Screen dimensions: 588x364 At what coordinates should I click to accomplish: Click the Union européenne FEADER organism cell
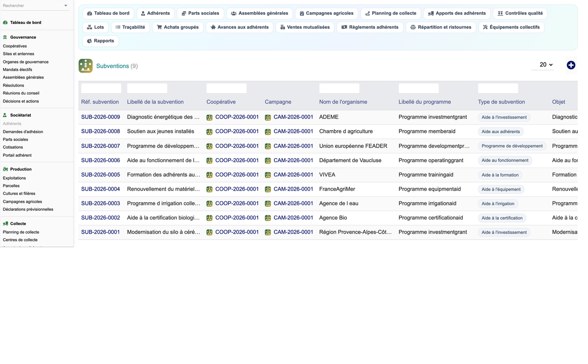tap(353, 146)
